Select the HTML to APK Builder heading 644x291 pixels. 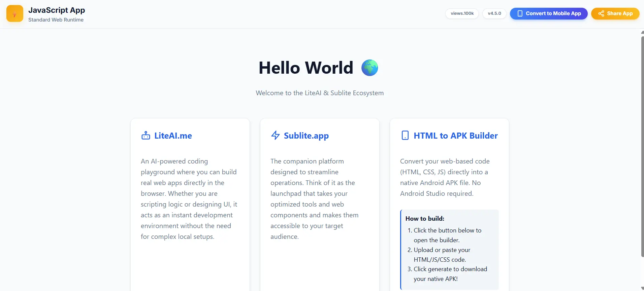[x=456, y=136]
